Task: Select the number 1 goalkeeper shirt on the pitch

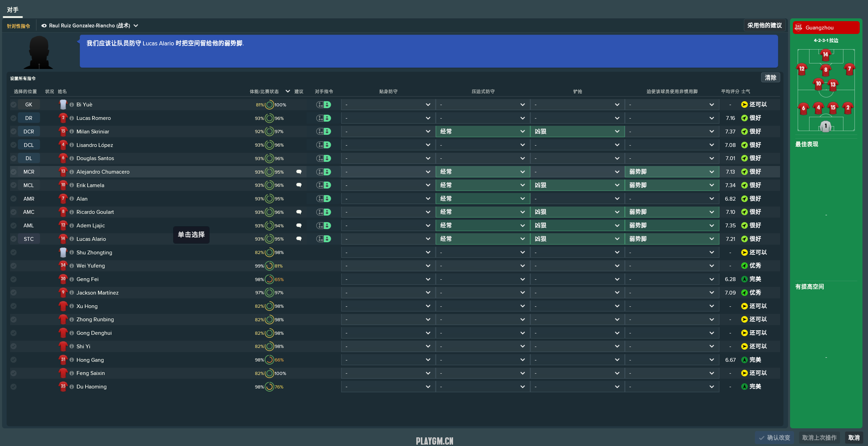Action: [x=826, y=126]
